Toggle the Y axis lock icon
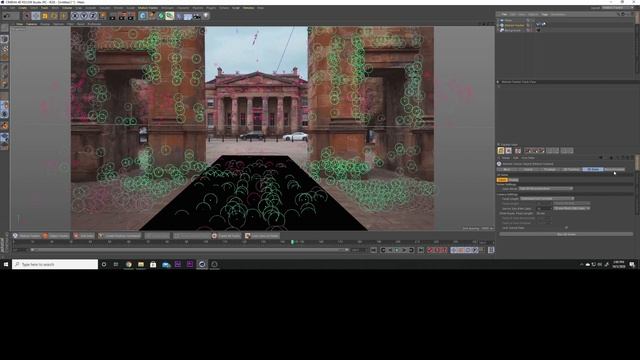Screen dimensions: 640x360 point(84,16)
